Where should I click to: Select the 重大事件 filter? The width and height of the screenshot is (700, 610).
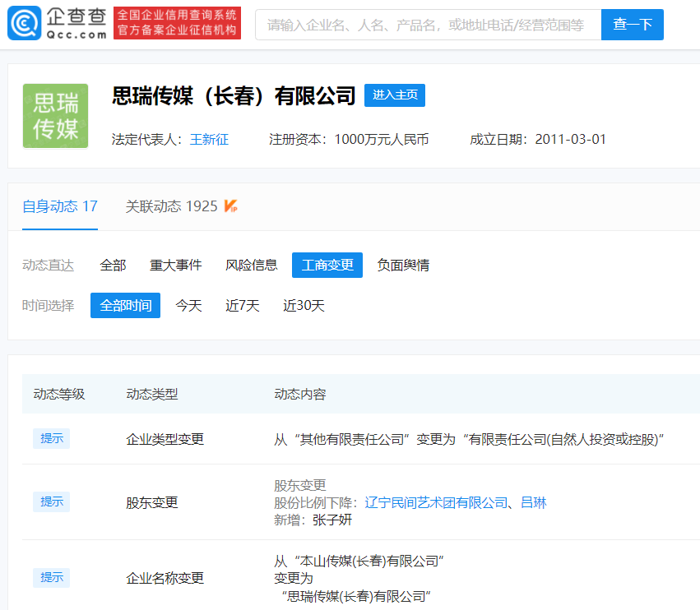pos(175,265)
